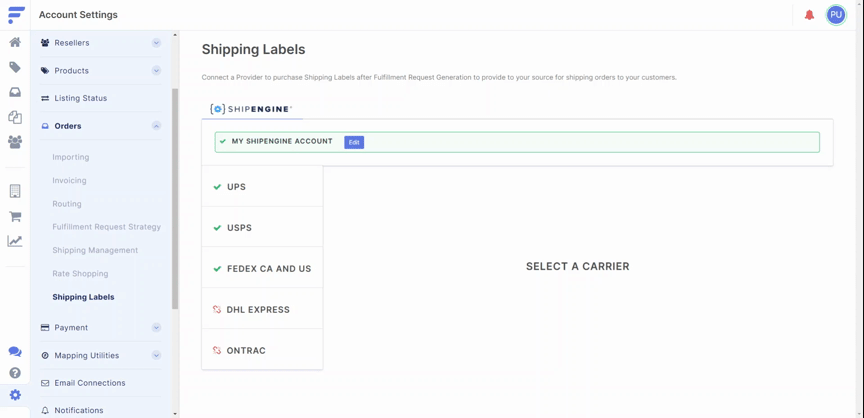Collapse the Orders section chevron

[x=156, y=126]
